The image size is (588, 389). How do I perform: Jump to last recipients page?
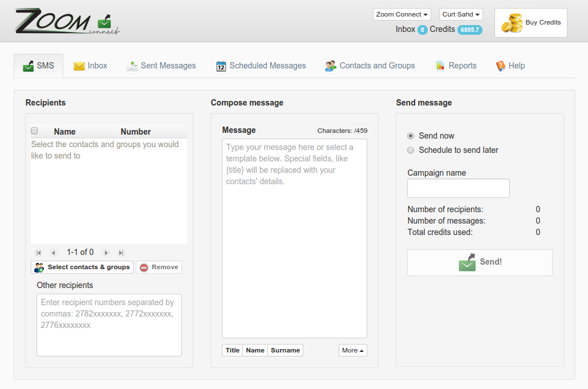click(x=121, y=253)
